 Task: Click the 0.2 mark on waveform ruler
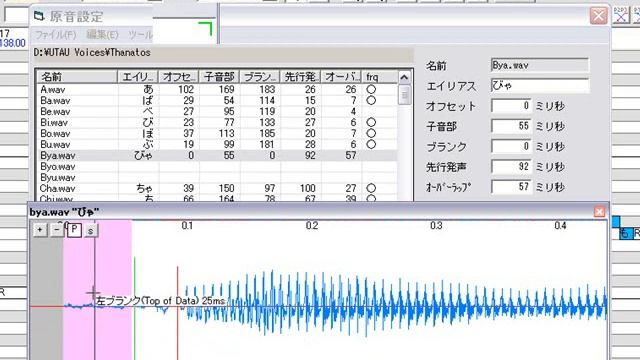pyautogui.click(x=312, y=226)
